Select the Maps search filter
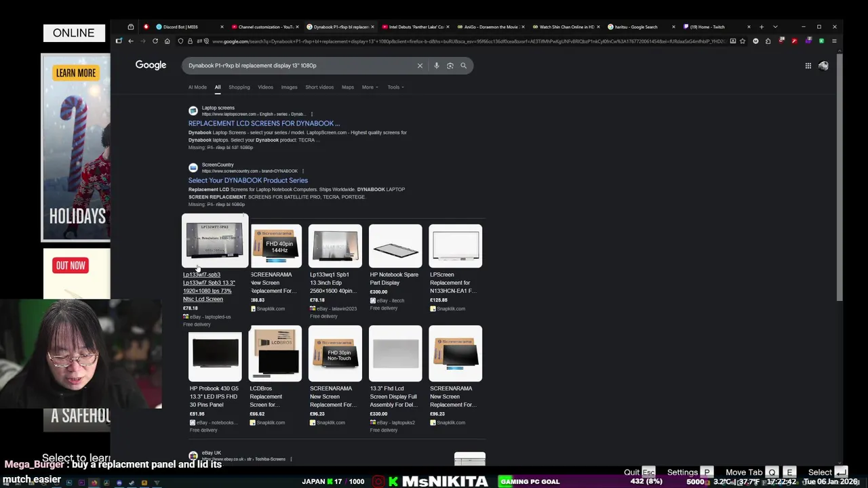The height and width of the screenshot is (488, 868). click(x=348, y=87)
